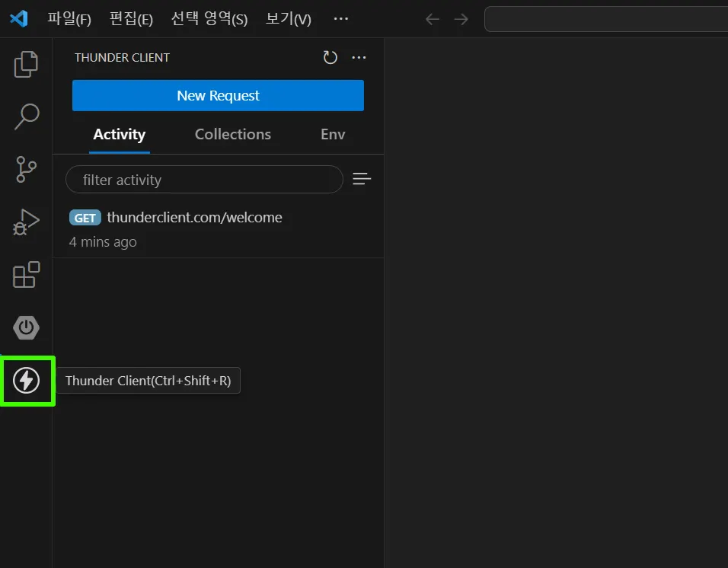Go forward with the right arrow
Image resolution: width=728 pixels, height=568 pixels.
pos(461,19)
